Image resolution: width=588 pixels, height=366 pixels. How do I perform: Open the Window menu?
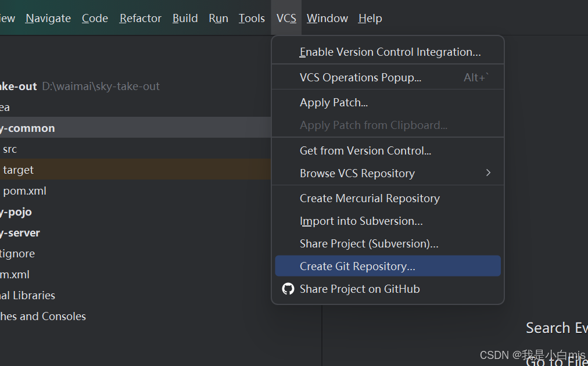[x=327, y=19]
